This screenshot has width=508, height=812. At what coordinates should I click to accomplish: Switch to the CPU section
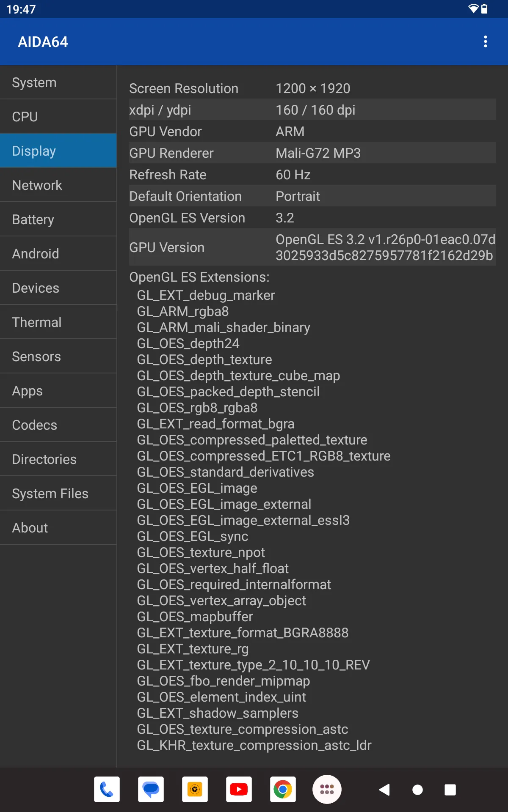click(58, 117)
